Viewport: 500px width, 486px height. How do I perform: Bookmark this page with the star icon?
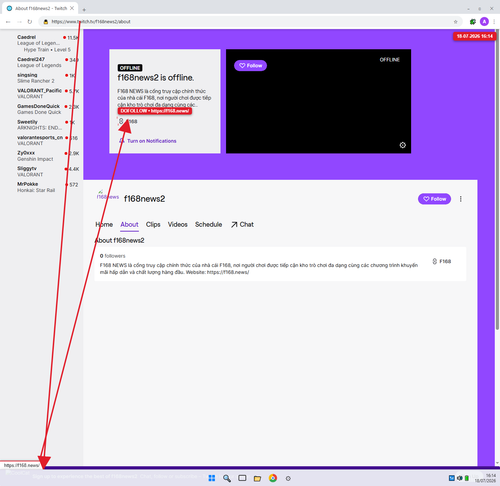455,22
